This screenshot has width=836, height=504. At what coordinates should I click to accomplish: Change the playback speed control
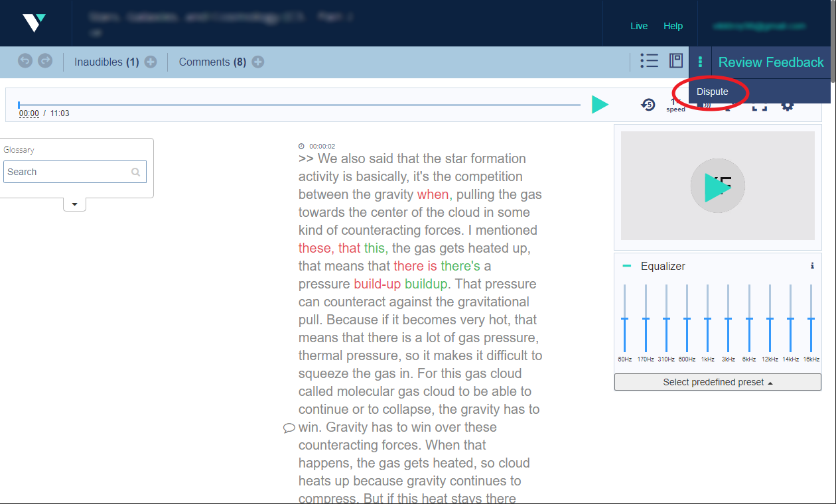coord(675,105)
